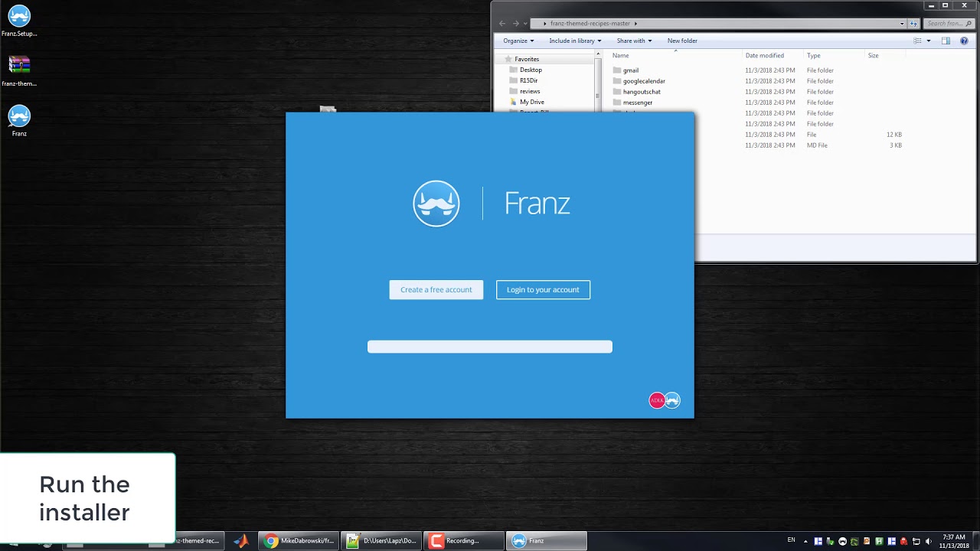
Task: Click Favorites in Explorer navigation pane
Action: 527,59
